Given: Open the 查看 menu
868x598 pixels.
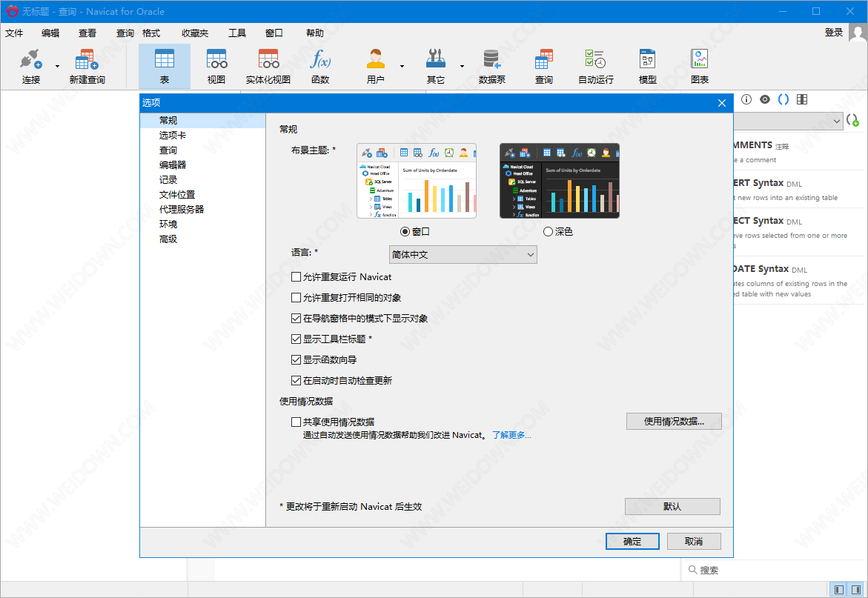Looking at the screenshot, I should [87, 33].
